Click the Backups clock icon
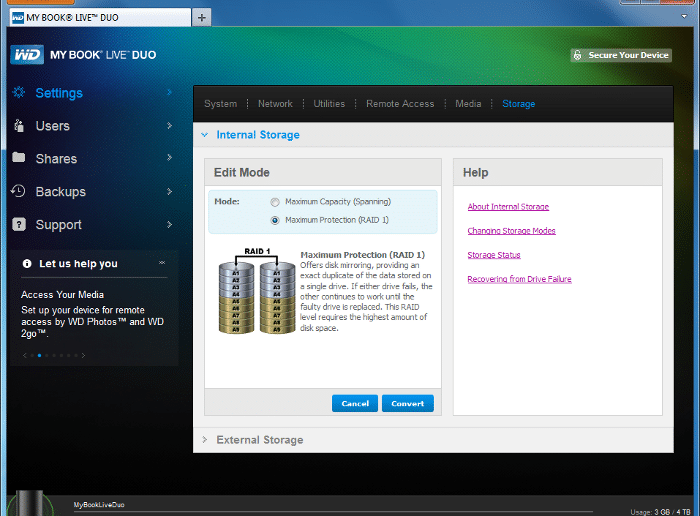This screenshot has height=516, width=700. click(18, 191)
